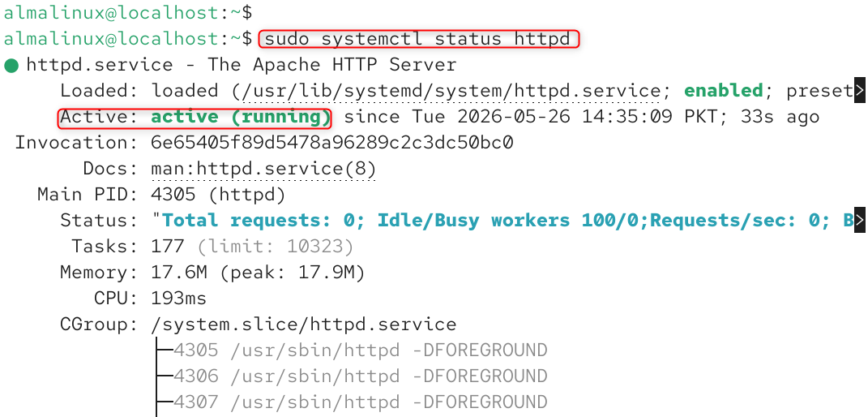Click the CGroup path /system.slice/httpd.service

[303, 325]
